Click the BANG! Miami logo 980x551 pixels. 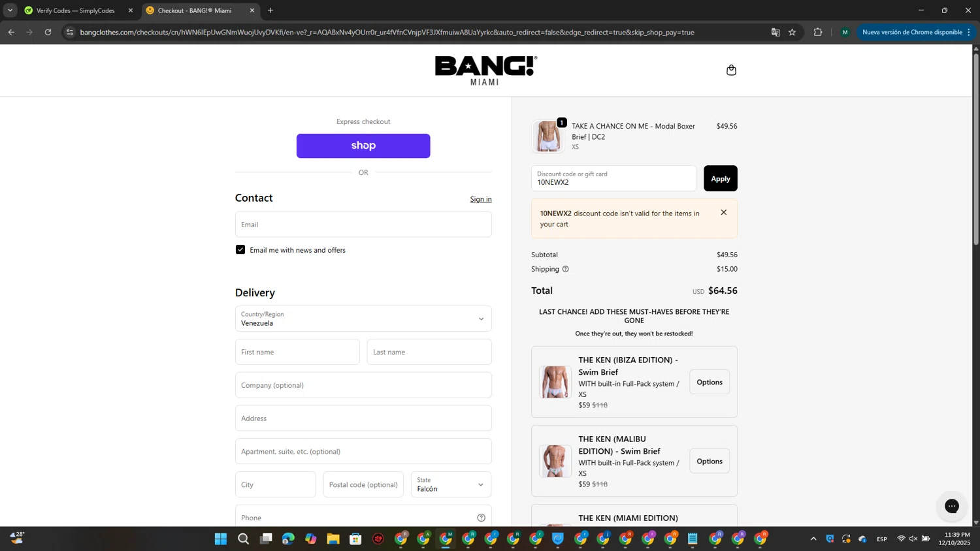tap(486, 71)
